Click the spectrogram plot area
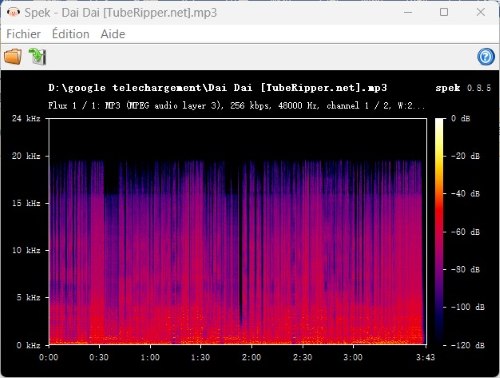Viewport: 500px width, 378px height. pos(238,231)
